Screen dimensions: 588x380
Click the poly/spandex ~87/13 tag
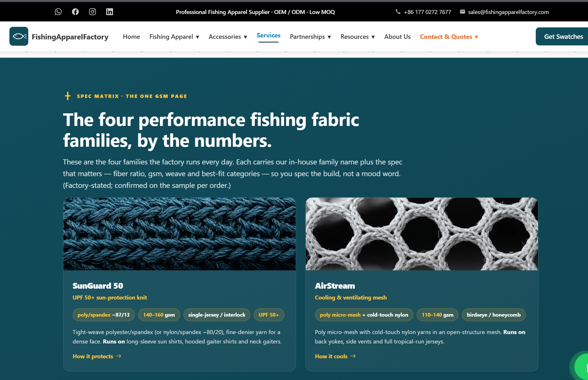(x=104, y=315)
